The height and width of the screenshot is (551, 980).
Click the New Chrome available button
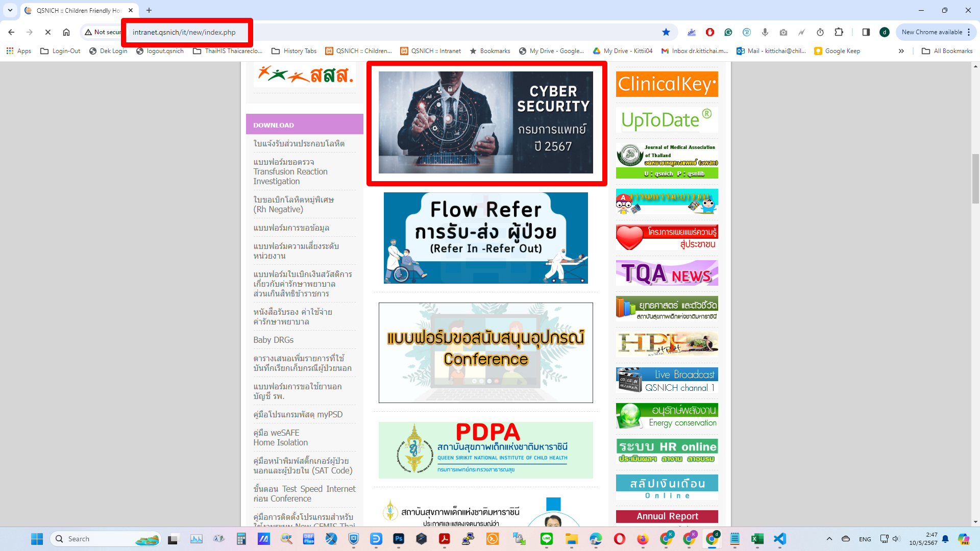932,32
